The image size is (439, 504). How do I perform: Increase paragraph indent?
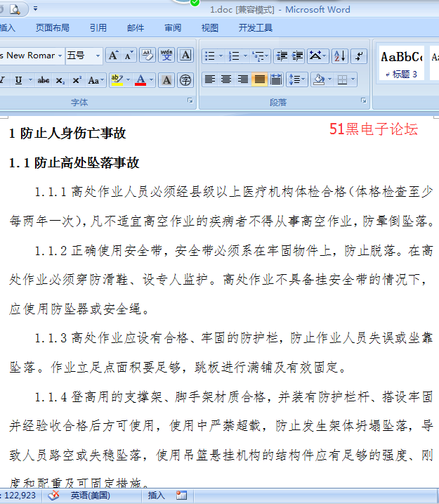click(297, 56)
